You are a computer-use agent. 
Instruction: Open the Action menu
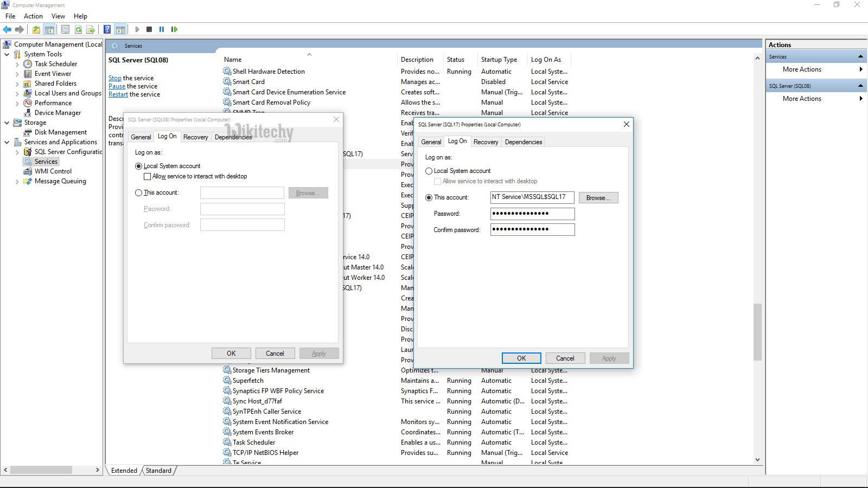tap(33, 16)
